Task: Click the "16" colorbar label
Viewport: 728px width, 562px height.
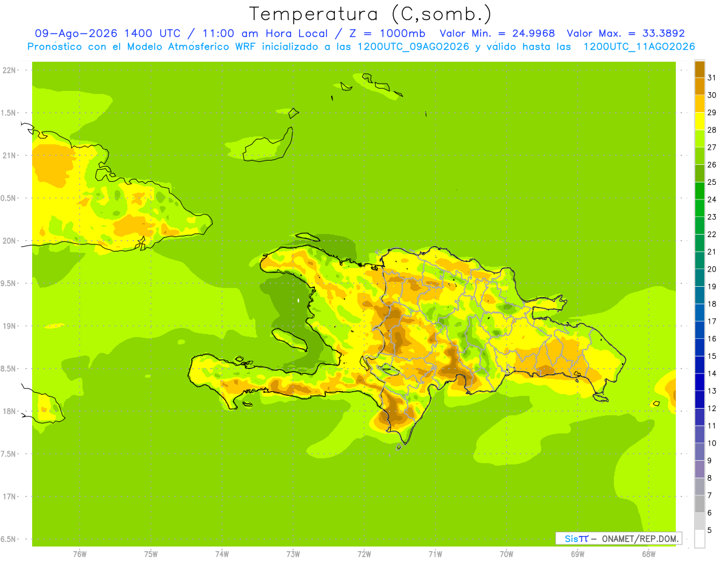Action: (712, 339)
